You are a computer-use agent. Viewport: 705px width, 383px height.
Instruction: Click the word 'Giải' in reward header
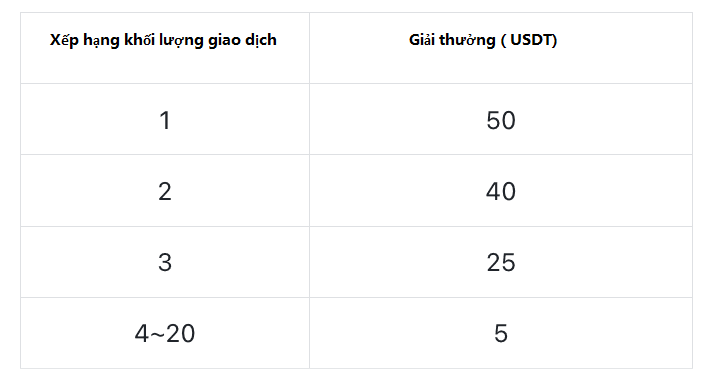point(422,40)
